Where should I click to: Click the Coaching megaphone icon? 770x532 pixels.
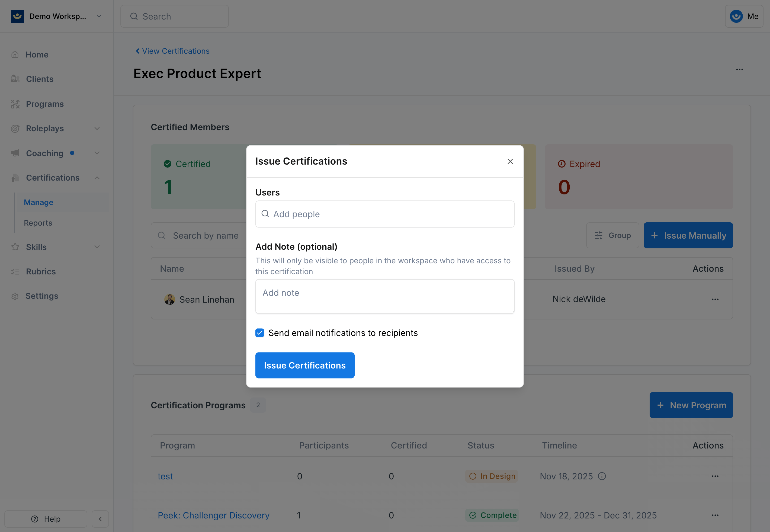click(15, 153)
